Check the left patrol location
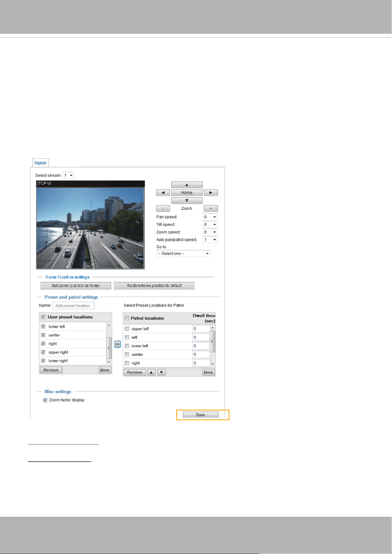The image size is (392, 554). click(127, 337)
